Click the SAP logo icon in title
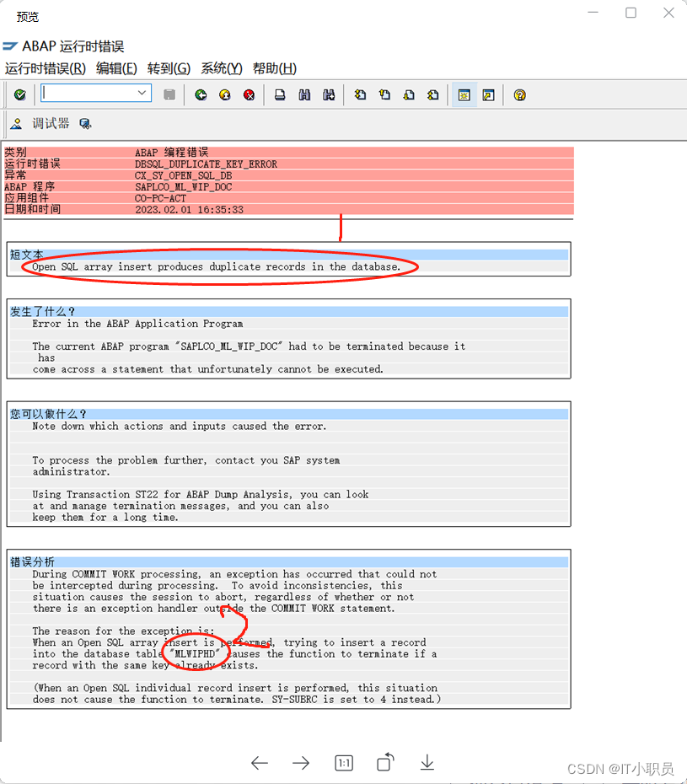Viewport: 687px width, 784px height. point(10,46)
